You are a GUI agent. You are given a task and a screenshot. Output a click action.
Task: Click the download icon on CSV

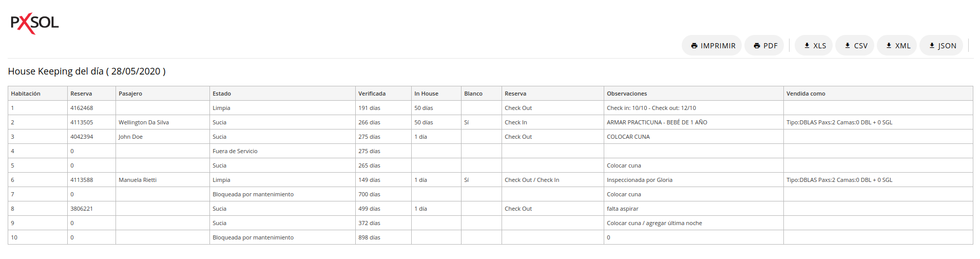848,46
